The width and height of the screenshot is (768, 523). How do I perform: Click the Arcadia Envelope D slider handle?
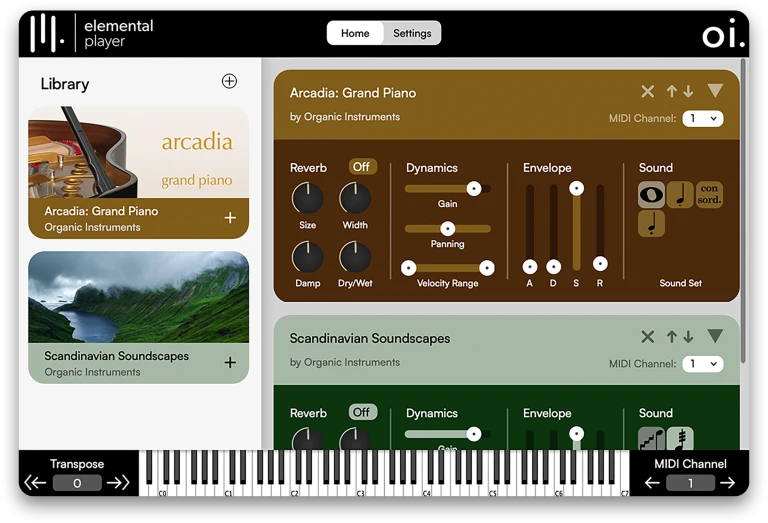553,267
